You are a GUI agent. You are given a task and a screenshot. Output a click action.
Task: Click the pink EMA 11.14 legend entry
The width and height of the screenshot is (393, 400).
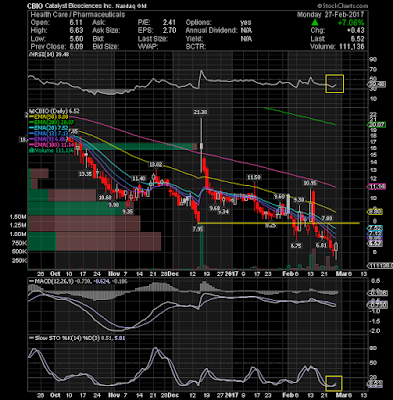50,145
